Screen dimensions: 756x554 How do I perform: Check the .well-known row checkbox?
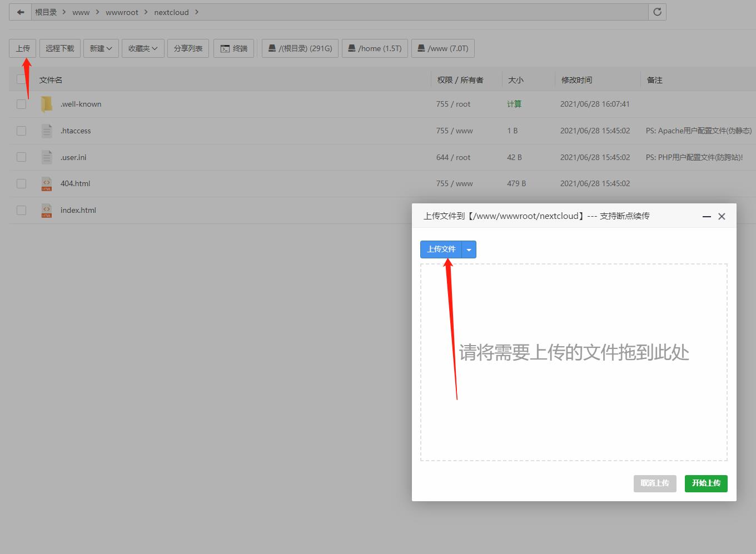tap(21, 104)
